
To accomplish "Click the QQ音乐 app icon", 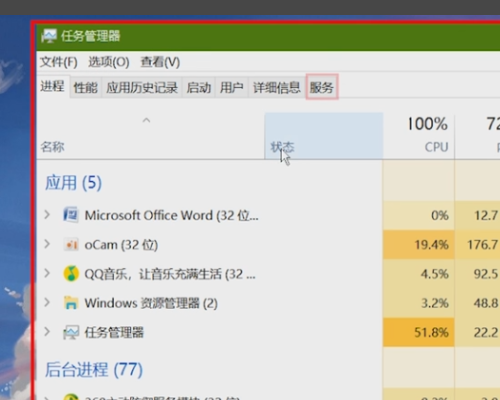I will coord(71,274).
